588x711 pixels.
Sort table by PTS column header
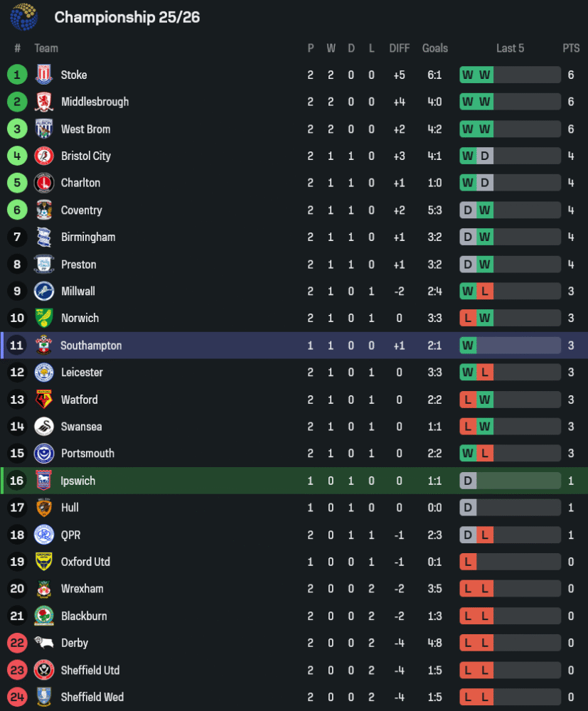571,48
